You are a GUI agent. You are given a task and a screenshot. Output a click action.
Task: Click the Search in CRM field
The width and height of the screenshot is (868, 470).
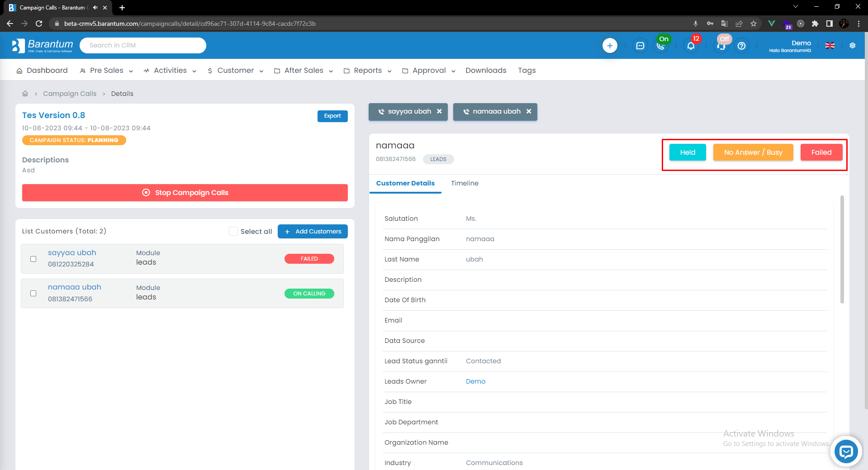pos(143,45)
